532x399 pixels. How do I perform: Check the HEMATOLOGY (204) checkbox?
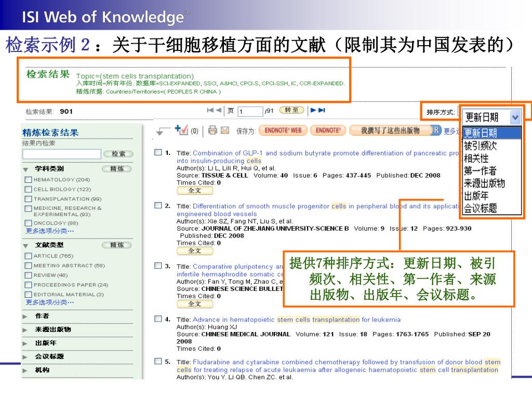pyautogui.click(x=28, y=179)
